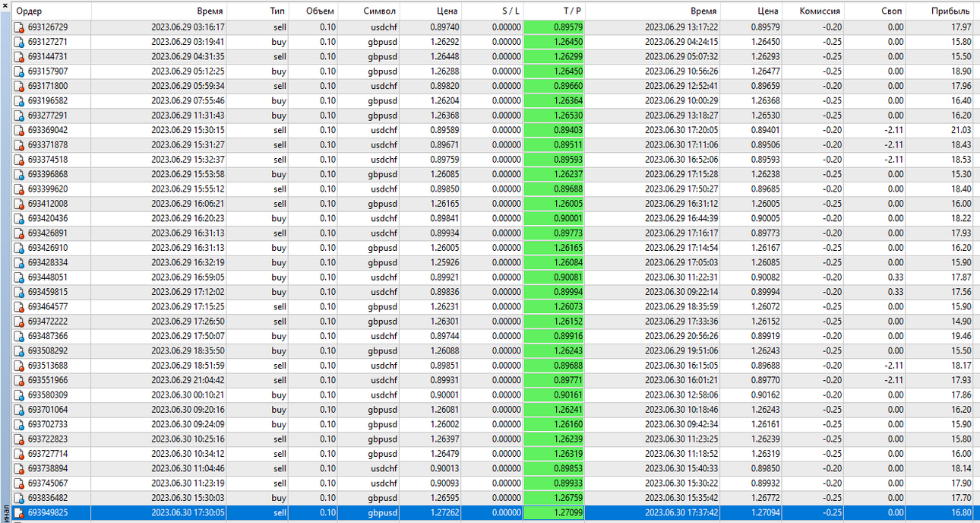Screen dimensions: 980x523
Task: Click the icon beside order 693722823
Action: coord(20,439)
